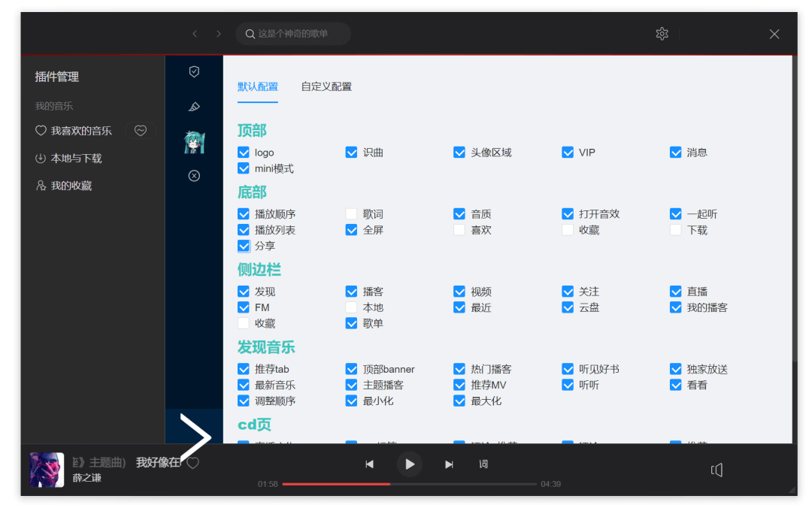
Task: Uncheck the 独家放送 checkbox
Action: tap(675, 369)
